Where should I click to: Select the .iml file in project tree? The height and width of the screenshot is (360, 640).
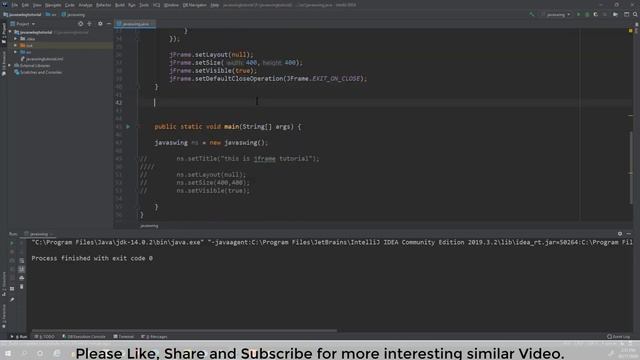(x=42, y=59)
